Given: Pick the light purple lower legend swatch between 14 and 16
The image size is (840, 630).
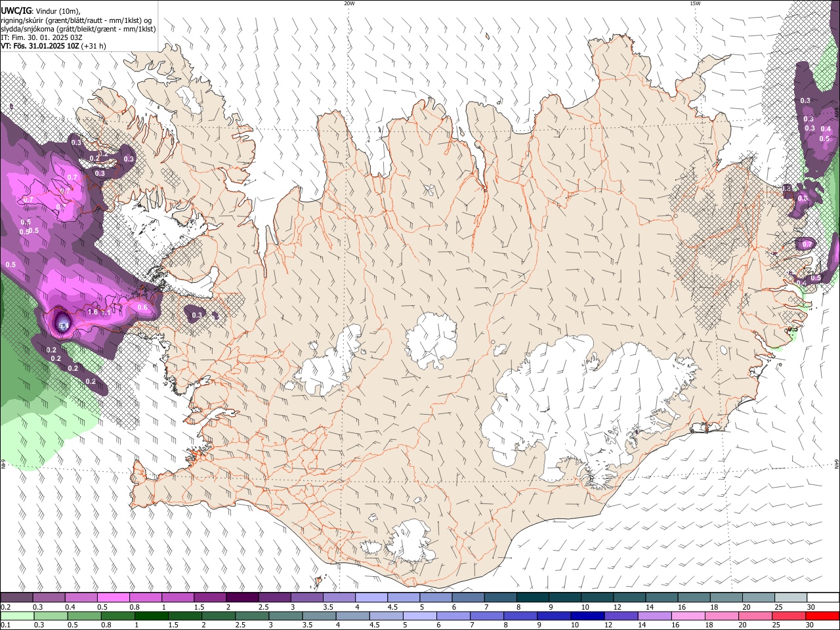Looking at the screenshot, I should (x=655, y=616).
